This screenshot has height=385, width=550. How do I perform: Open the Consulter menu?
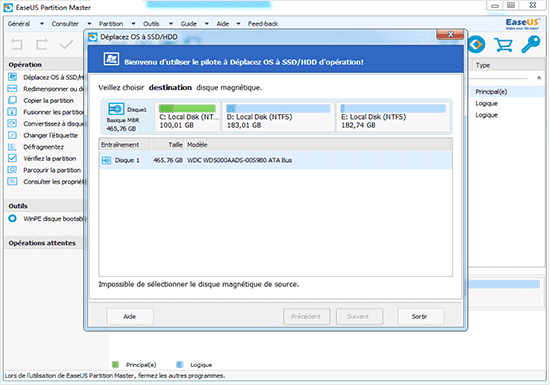coord(65,24)
